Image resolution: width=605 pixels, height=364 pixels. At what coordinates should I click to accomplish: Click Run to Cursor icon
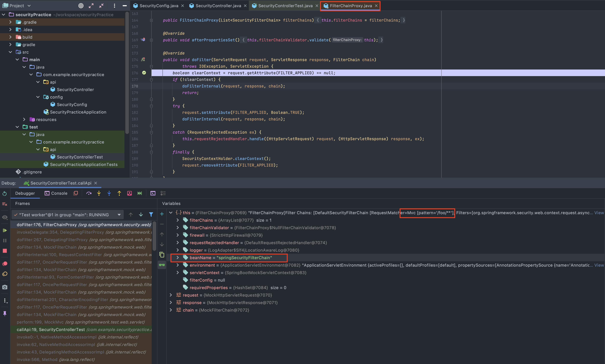(x=140, y=193)
